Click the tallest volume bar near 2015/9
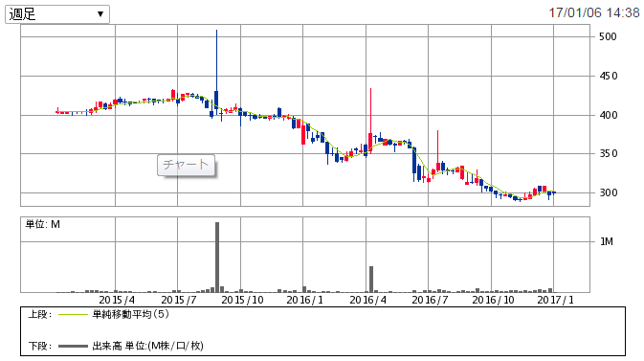644x361 pixels. pos(217,258)
